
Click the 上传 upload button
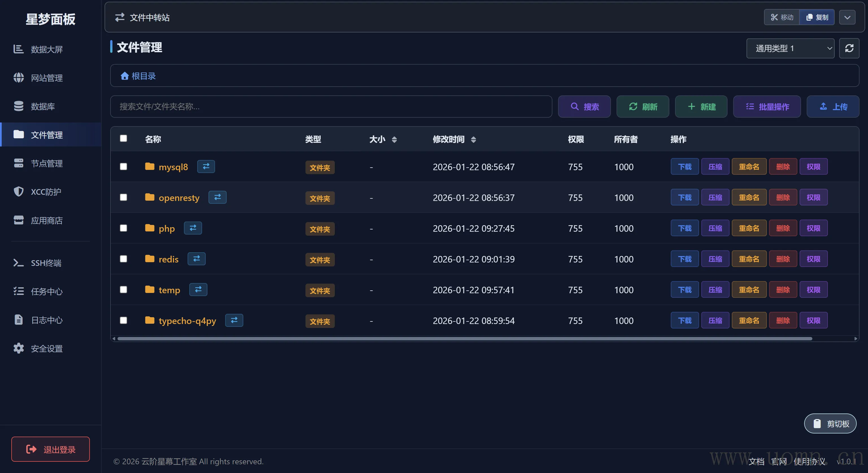tap(833, 107)
